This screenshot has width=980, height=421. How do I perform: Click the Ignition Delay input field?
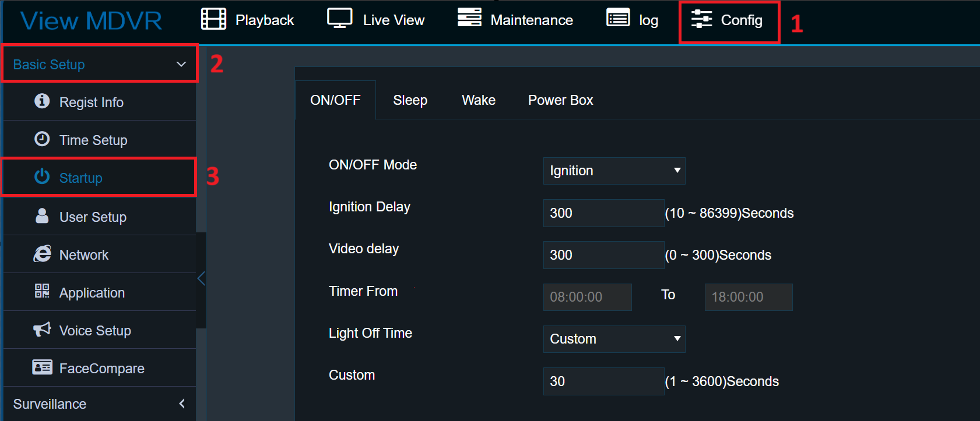tap(603, 213)
